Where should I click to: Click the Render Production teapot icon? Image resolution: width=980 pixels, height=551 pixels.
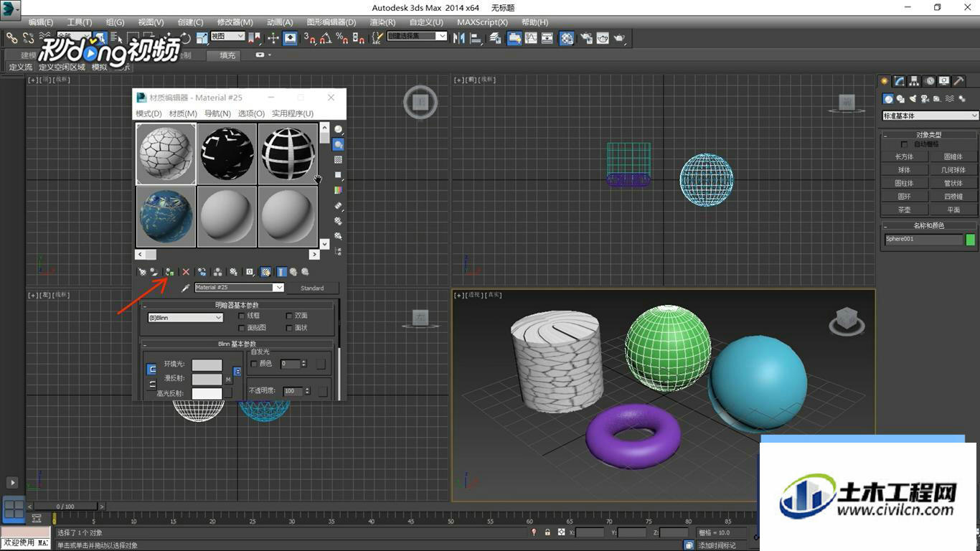point(619,38)
